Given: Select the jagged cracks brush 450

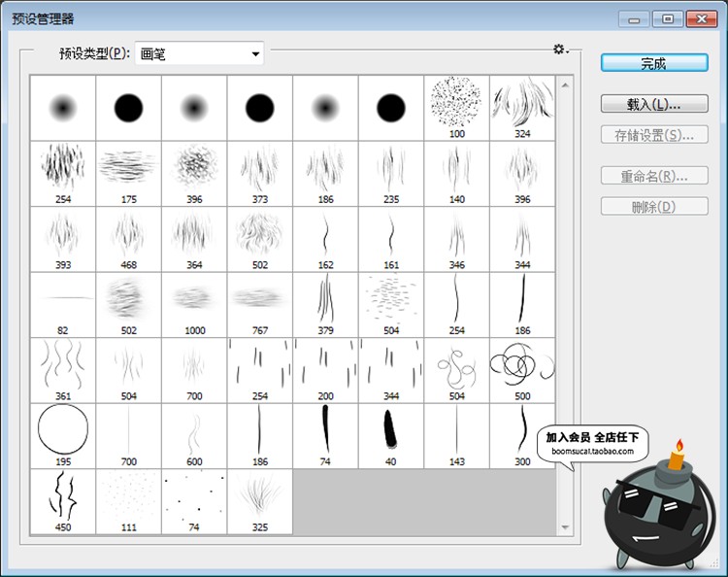Looking at the screenshot, I should 63,501.
